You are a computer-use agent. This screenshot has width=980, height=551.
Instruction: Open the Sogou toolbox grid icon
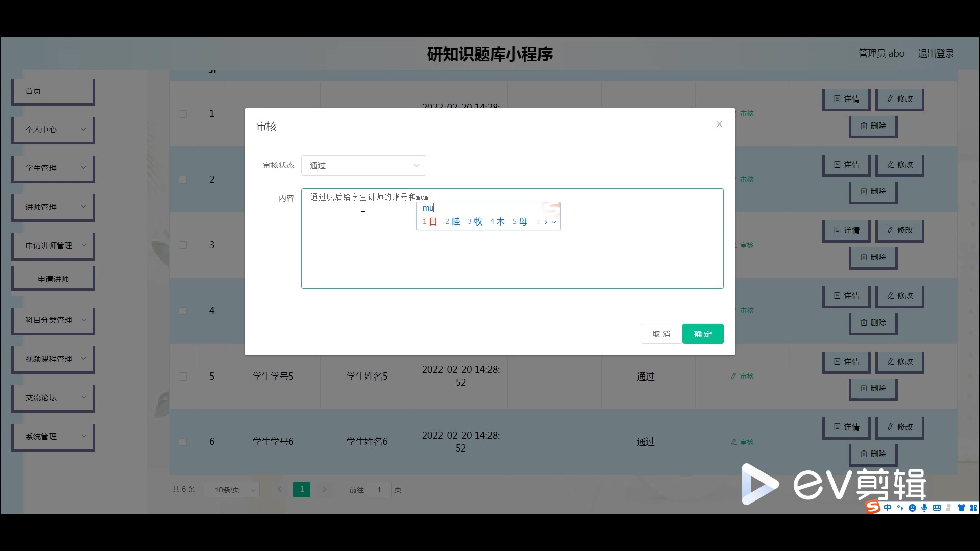coord(973,508)
